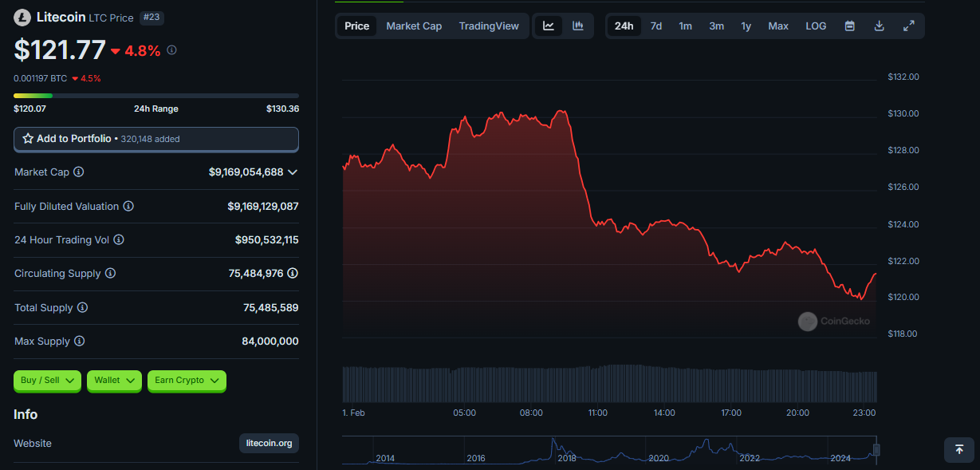This screenshot has width=980, height=470.
Task: Click the star icon in Add to Portfolio
Action: 28,139
